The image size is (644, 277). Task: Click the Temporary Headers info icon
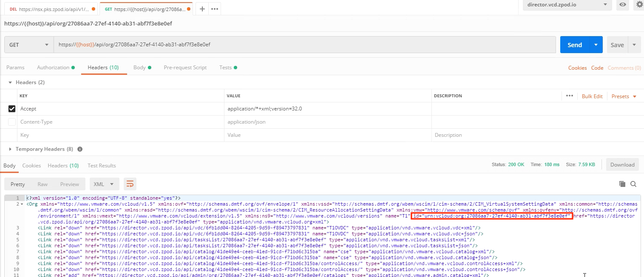click(x=80, y=149)
